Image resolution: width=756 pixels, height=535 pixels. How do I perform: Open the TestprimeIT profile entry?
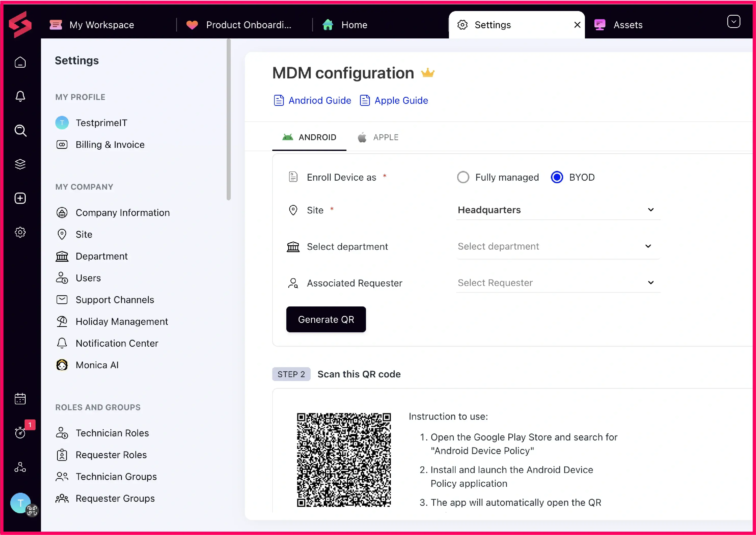coord(91,123)
